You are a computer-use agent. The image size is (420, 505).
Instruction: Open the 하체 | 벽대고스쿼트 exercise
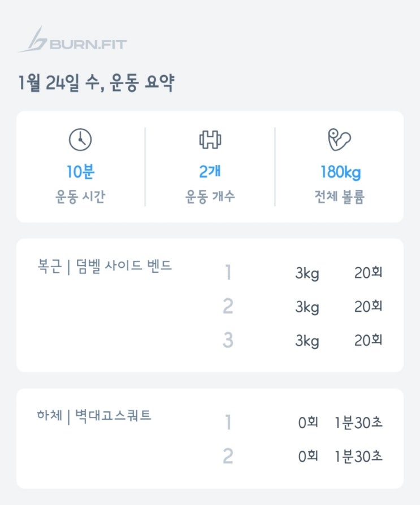point(93,416)
